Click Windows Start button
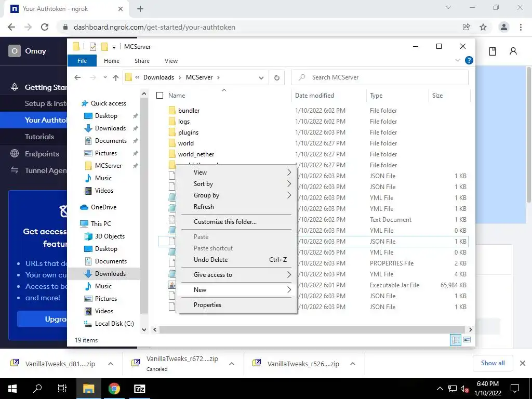This screenshot has height=399, width=532. pyautogui.click(x=12, y=389)
